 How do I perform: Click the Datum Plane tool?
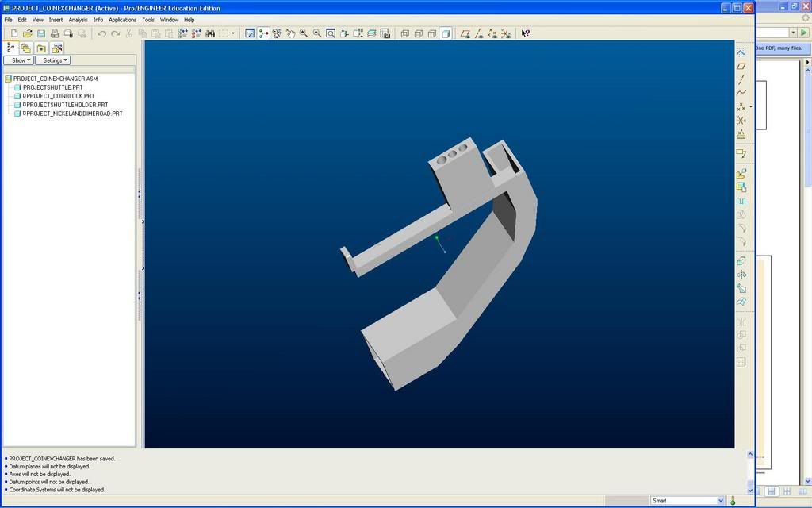(x=741, y=66)
